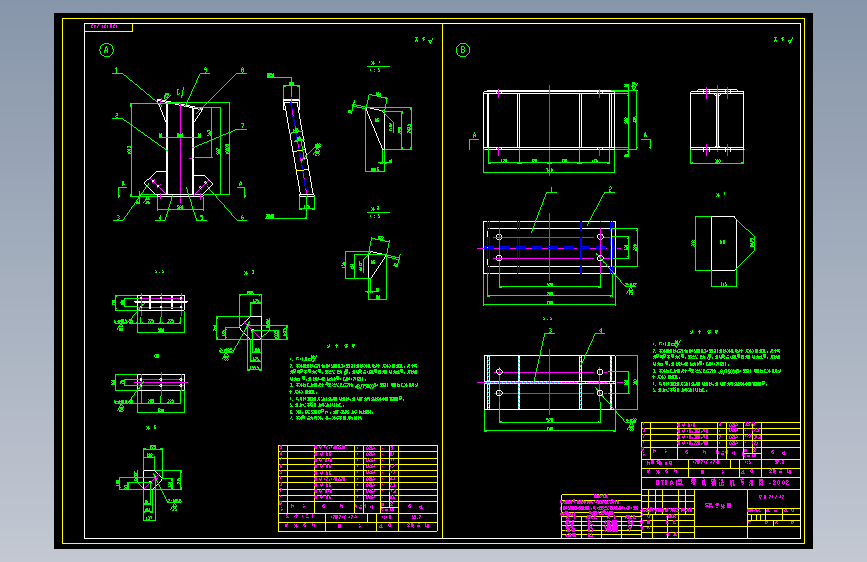Select leader number 6 below sheet A main view
Screen dimensions: 867x562
pos(242,217)
